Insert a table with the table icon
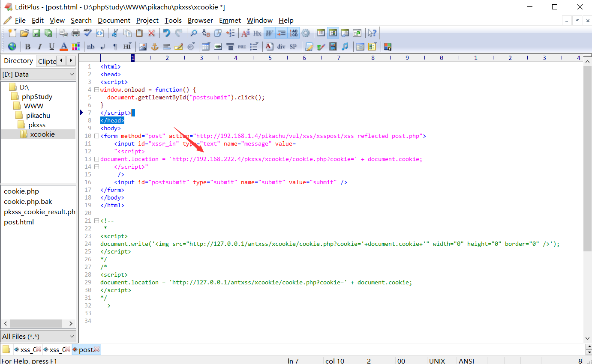This screenshot has width=592, height=364. (x=206, y=46)
